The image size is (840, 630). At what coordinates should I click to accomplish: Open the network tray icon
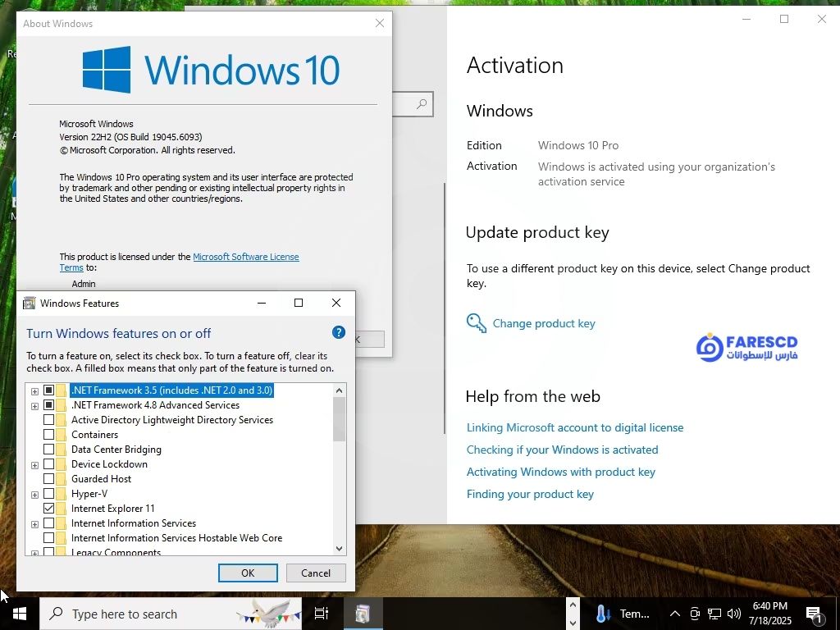tap(714, 614)
